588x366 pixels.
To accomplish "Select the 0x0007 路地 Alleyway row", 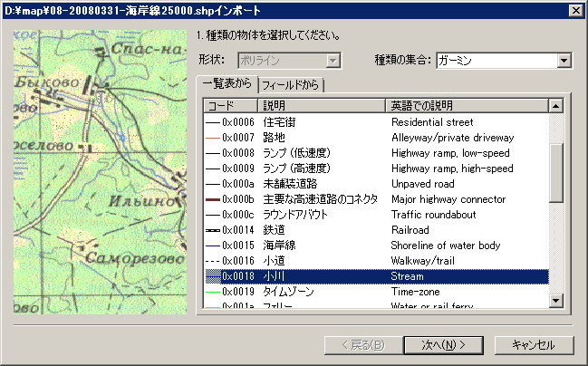I will (x=377, y=138).
